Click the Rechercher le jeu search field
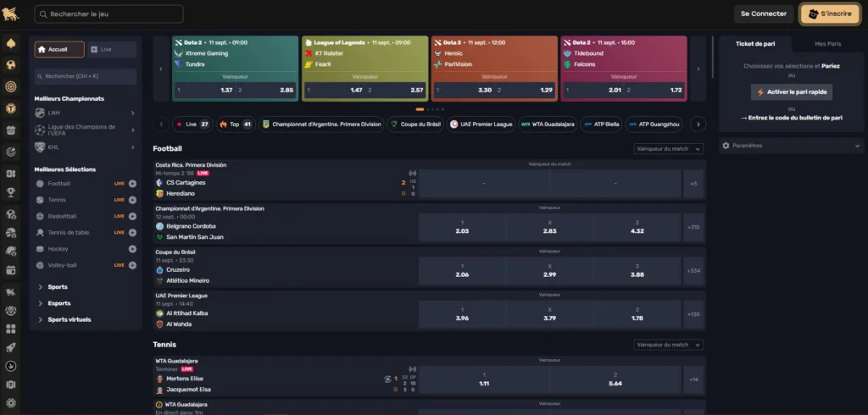 pyautogui.click(x=108, y=14)
